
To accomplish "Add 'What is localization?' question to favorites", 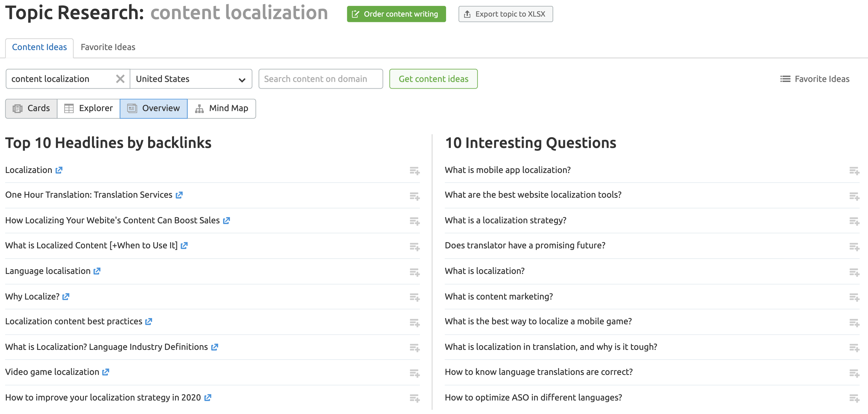I will coord(854,272).
